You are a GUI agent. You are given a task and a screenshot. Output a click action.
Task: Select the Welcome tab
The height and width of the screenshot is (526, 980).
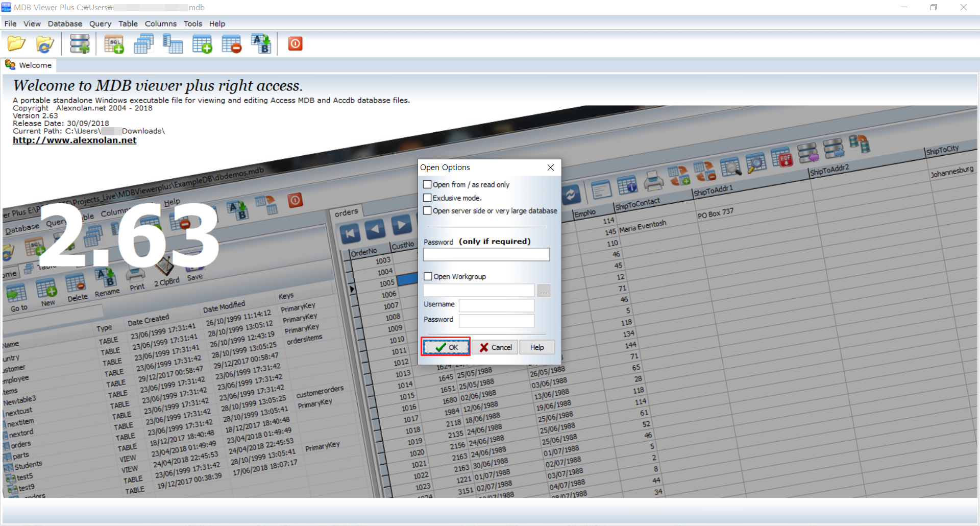(x=29, y=65)
